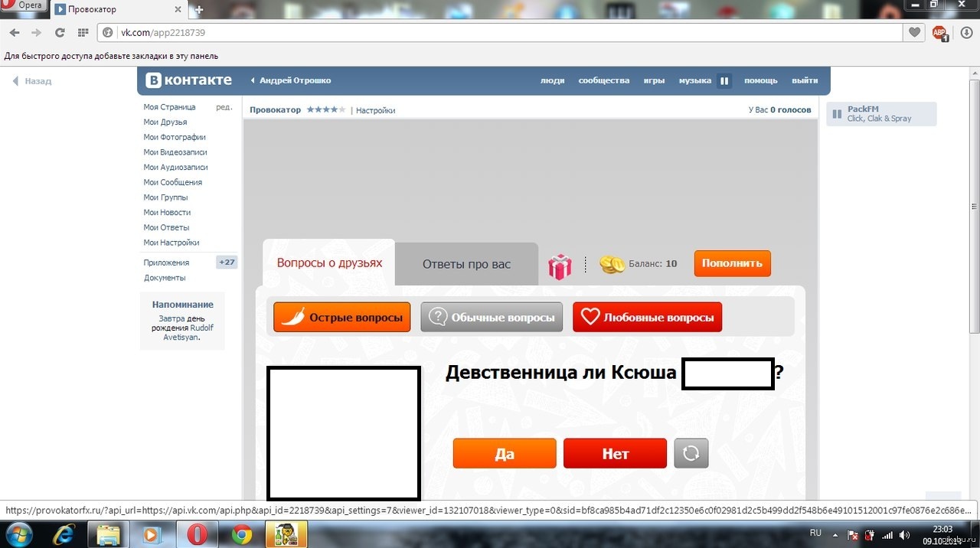Click the gold coins balance icon
980x548 pixels.
click(612, 264)
